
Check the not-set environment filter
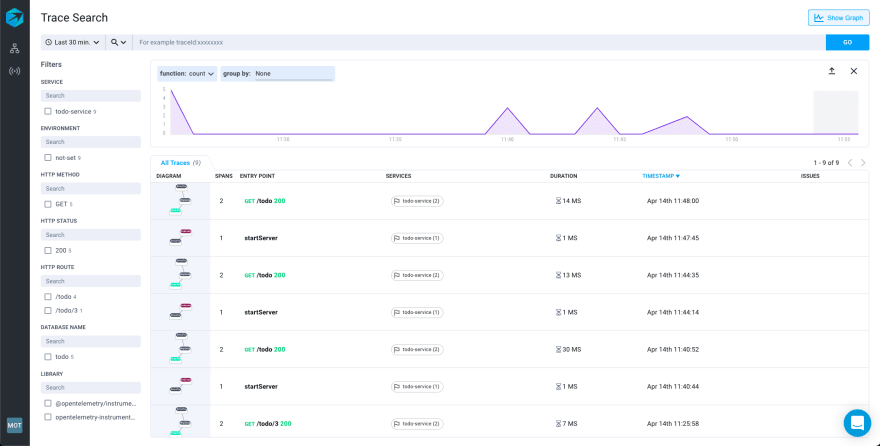[x=48, y=158]
